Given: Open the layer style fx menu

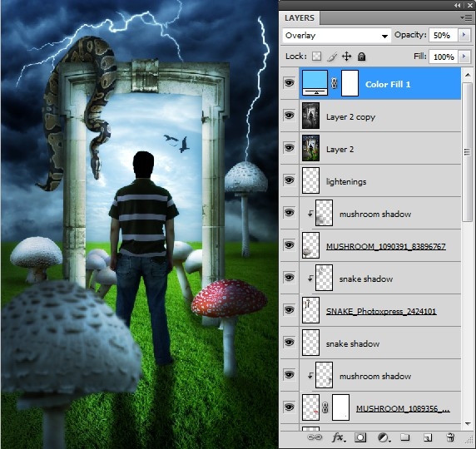Looking at the screenshot, I should 338,437.
